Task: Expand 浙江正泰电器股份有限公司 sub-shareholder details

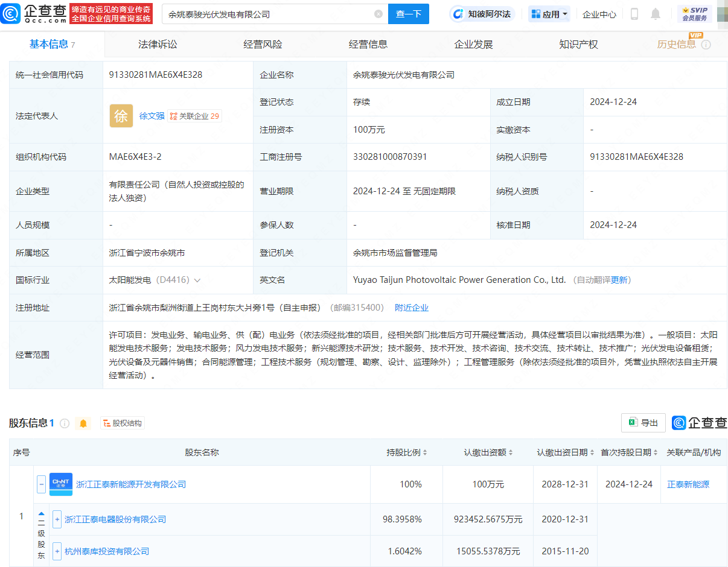Action: (x=57, y=519)
